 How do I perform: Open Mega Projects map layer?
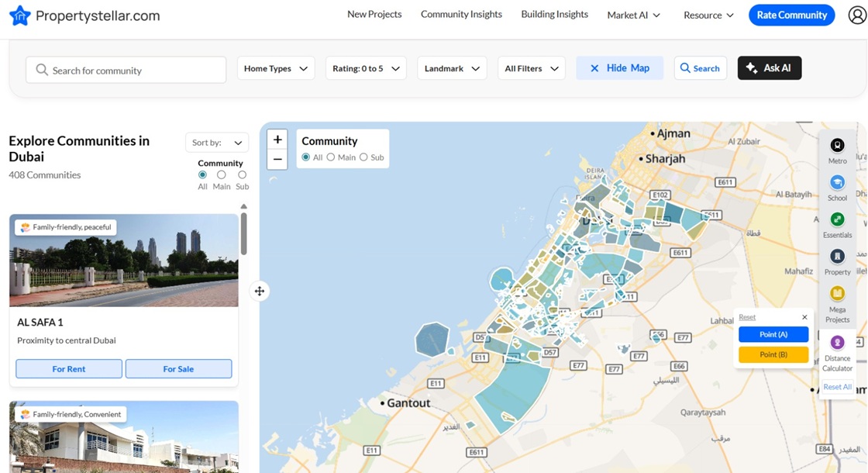tap(837, 294)
